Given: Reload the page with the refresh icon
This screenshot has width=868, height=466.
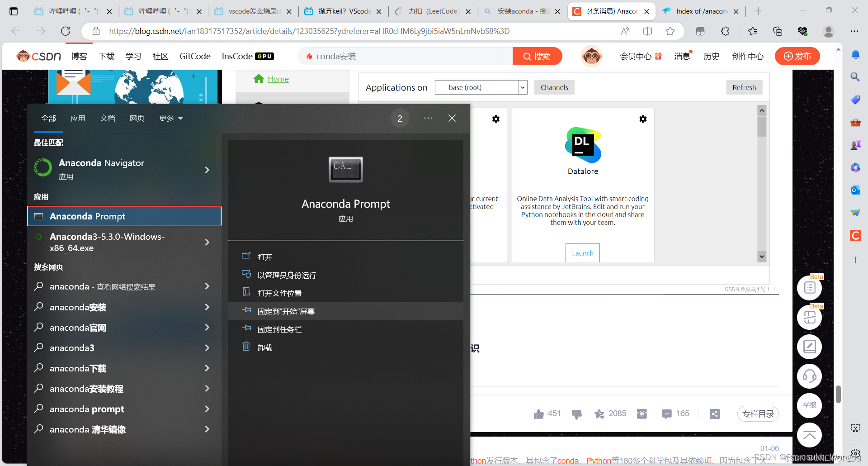Looking at the screenshot, I should click(x=66, y=31).
